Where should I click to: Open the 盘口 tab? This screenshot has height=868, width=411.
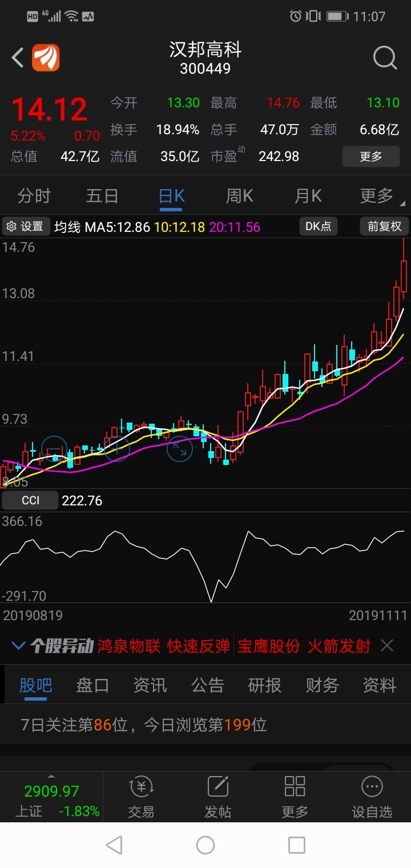[x=92, y=685]
